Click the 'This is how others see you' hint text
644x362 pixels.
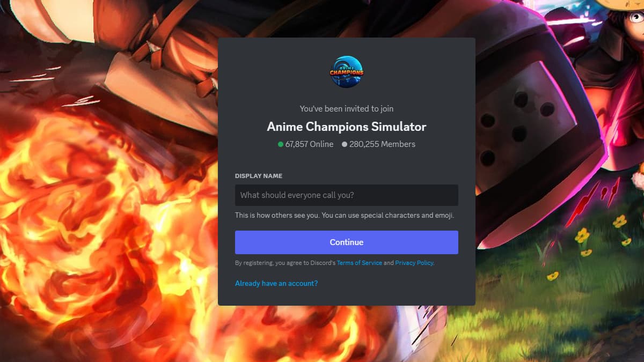[x=345, y=216]
